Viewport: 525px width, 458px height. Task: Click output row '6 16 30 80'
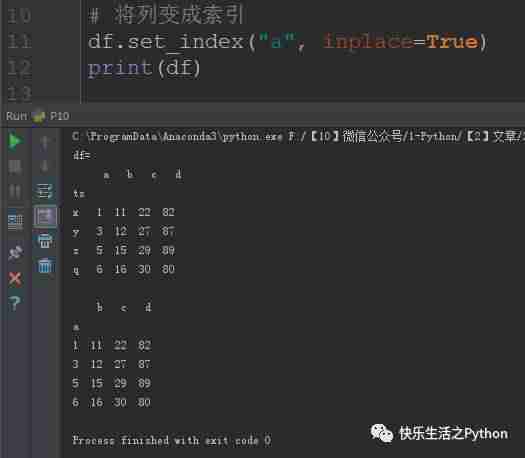tap(112, 402)
